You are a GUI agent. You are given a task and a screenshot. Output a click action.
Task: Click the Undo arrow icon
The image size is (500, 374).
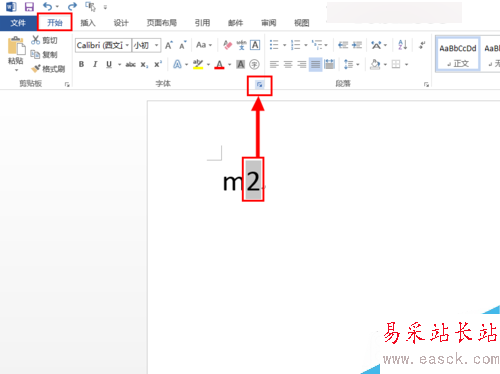(x=48, y=6)
